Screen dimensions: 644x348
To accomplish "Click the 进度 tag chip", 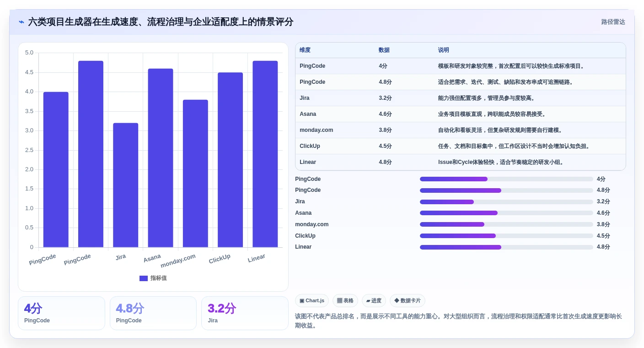I will coord(374,301).
